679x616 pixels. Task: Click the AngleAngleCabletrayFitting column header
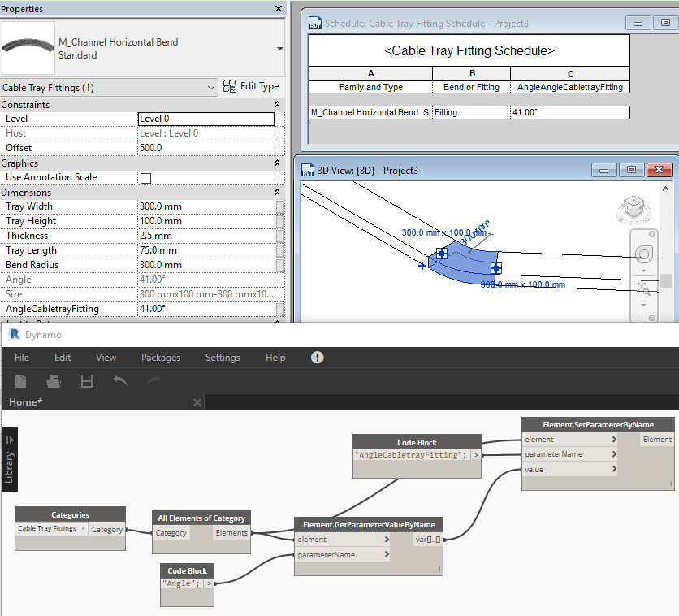[x=570, y=87]
